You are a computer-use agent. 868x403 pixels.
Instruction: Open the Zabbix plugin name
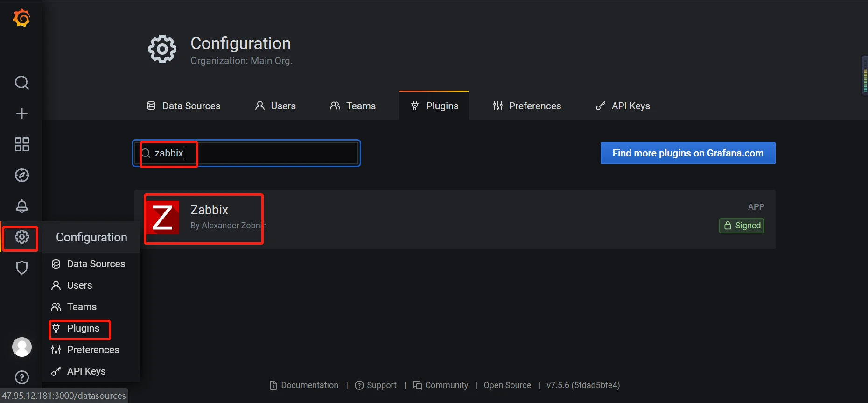209,210
